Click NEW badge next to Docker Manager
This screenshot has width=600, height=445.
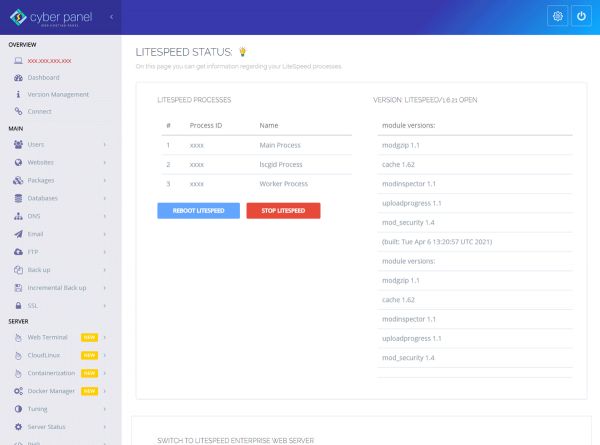(90, 391)
